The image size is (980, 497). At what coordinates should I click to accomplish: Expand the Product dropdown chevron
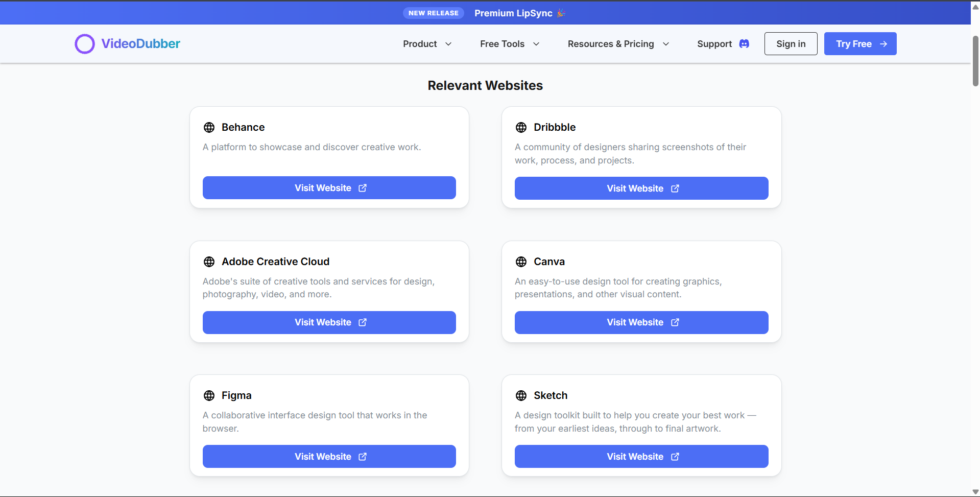[448, 44]
